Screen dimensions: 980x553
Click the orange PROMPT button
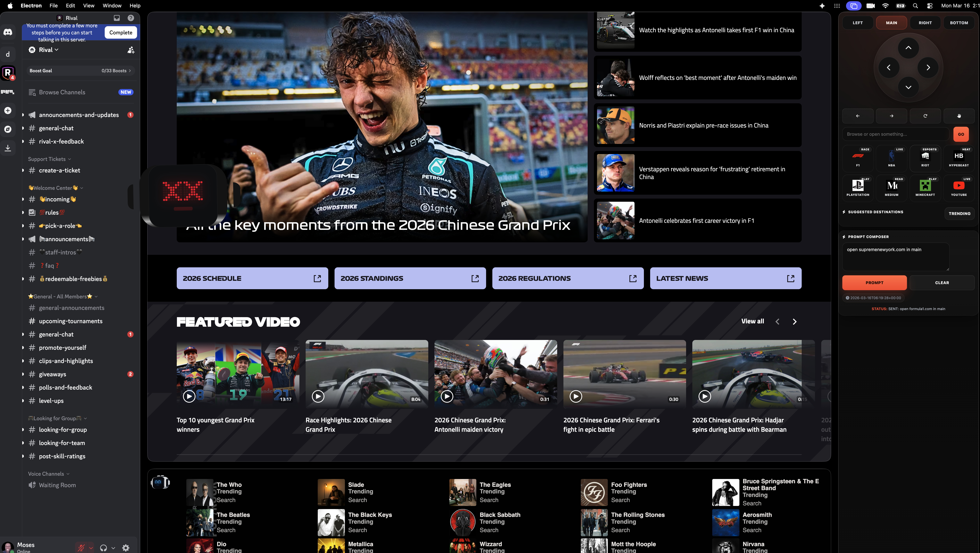point(874,283)
